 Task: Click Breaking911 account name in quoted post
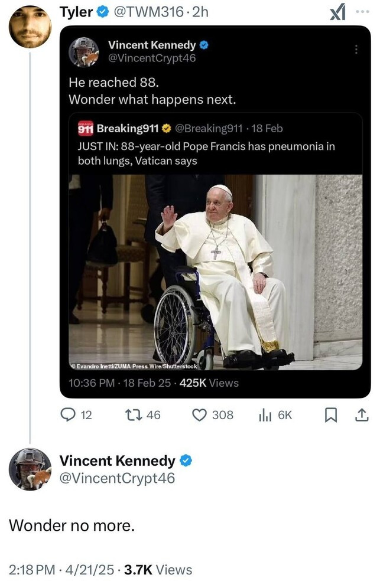pyautogui.click(x=124, y=128)
